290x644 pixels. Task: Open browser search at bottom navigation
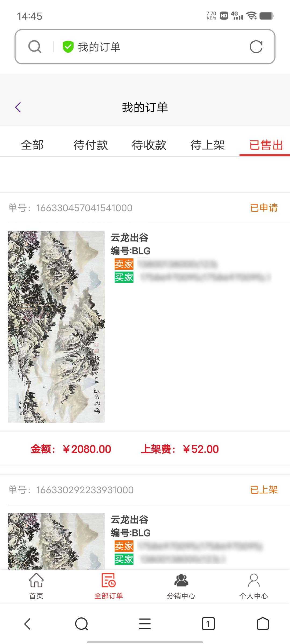coord(82,624)
